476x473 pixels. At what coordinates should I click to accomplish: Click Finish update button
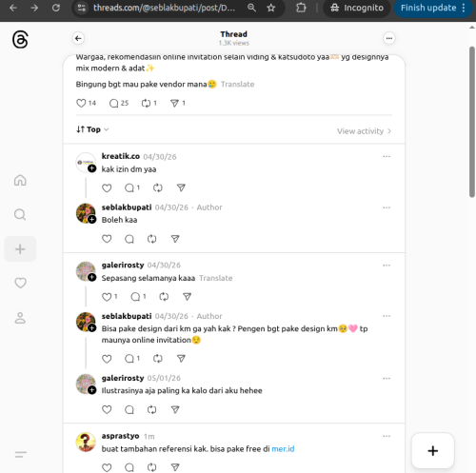coord(433,8)
